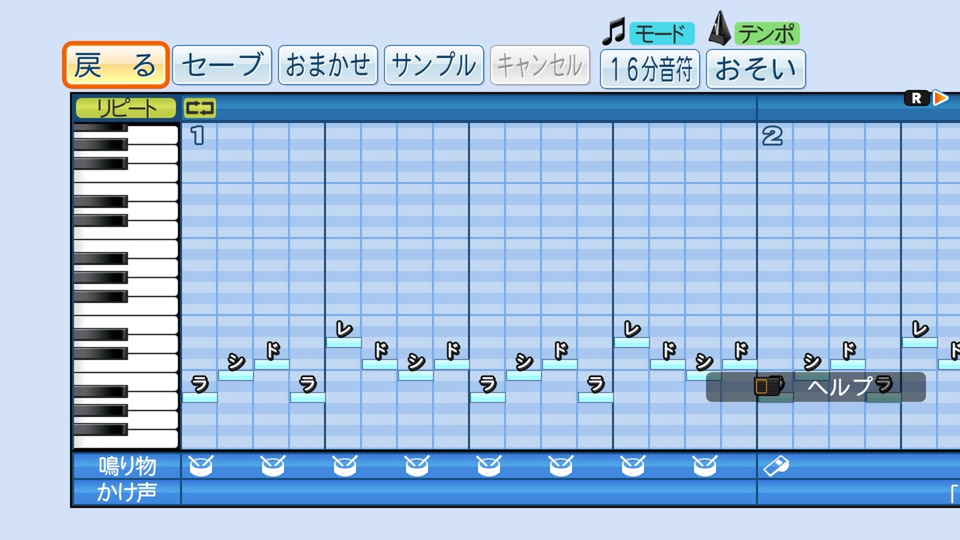Save the song with セーブ
The width and height of the screenshot is (960, 540).
222,65
